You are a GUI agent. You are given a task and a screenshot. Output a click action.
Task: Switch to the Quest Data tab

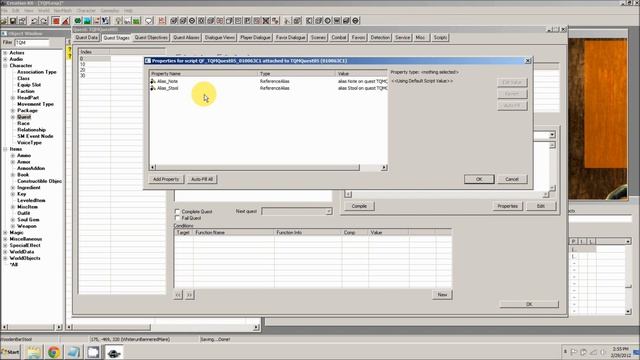pos(87,38)
